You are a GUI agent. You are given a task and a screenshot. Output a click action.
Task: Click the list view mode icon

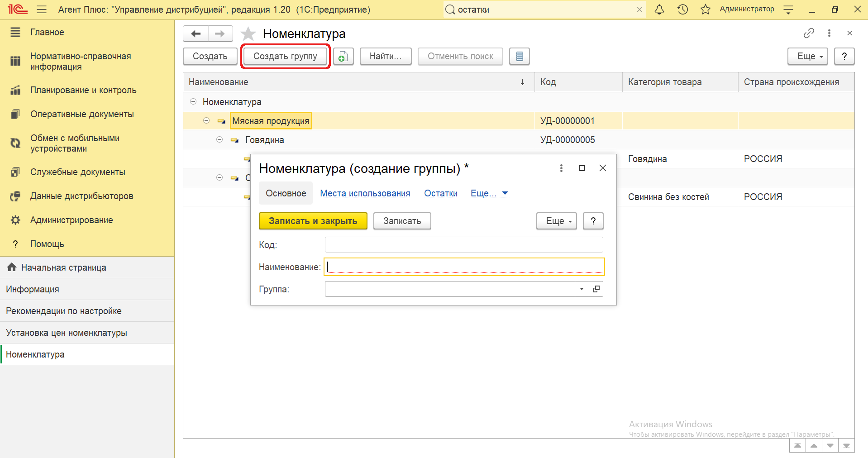point(520,57)
